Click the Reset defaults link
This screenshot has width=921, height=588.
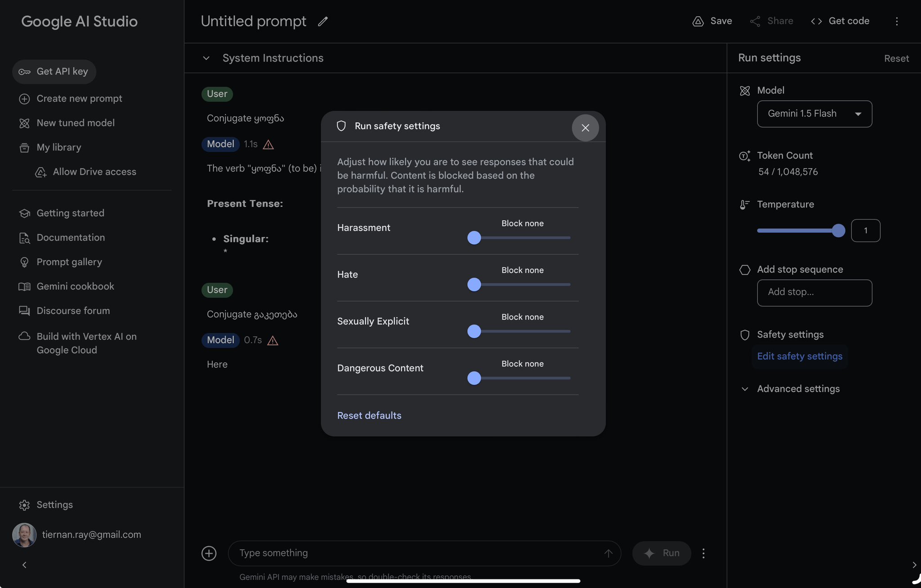(369, 415)
